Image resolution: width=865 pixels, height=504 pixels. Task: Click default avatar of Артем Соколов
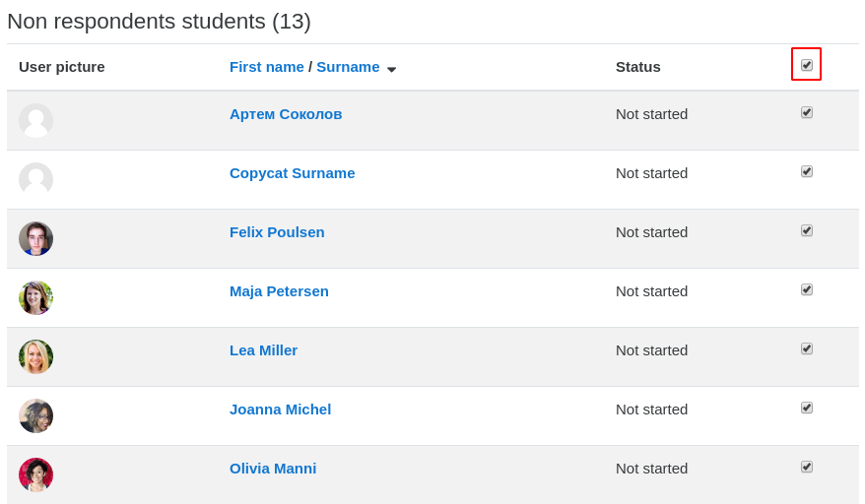pyautogui.click(x=35, y=121)
